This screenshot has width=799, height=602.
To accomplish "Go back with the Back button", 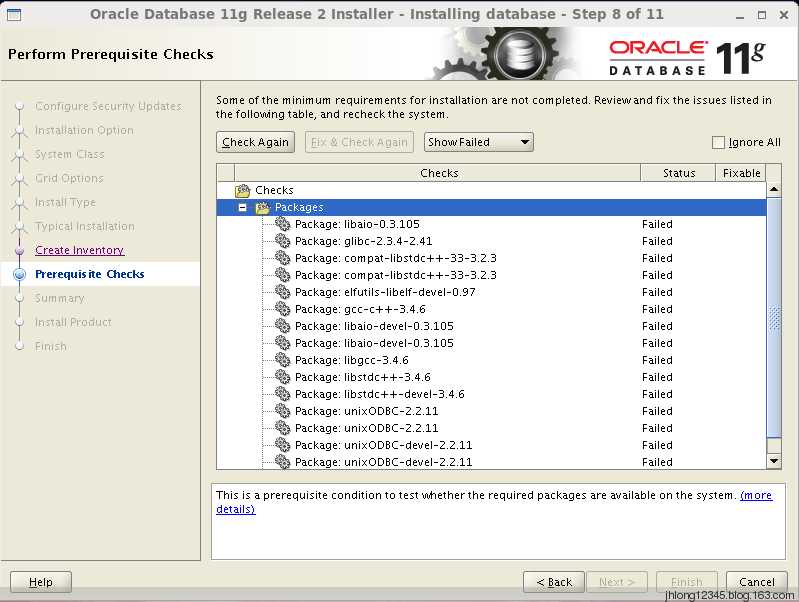I will [x=554, y=582].
